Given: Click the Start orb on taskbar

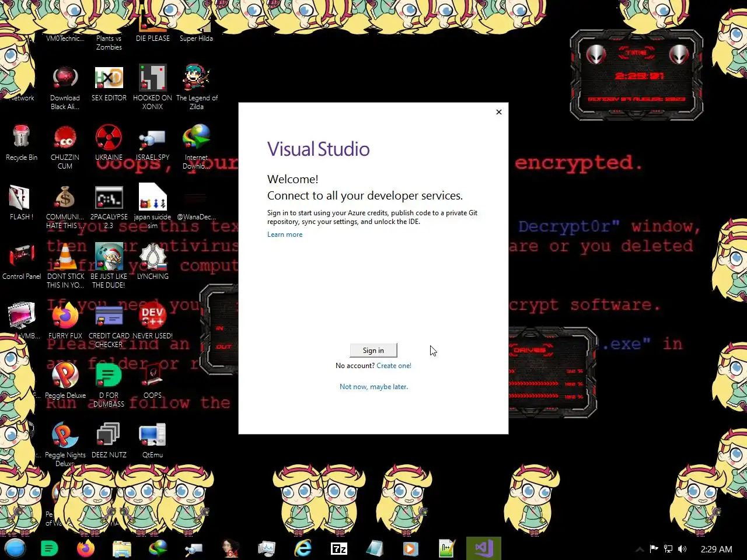Looking at the screenshot, I should (15, 548).
